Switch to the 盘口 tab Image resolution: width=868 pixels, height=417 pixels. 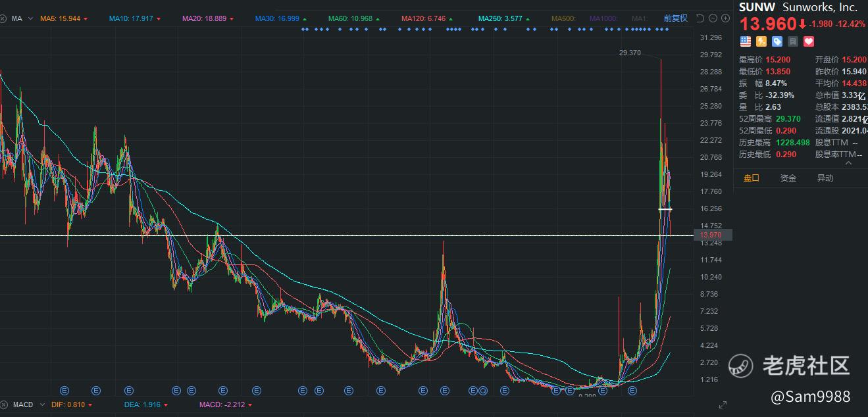(752, 178)
